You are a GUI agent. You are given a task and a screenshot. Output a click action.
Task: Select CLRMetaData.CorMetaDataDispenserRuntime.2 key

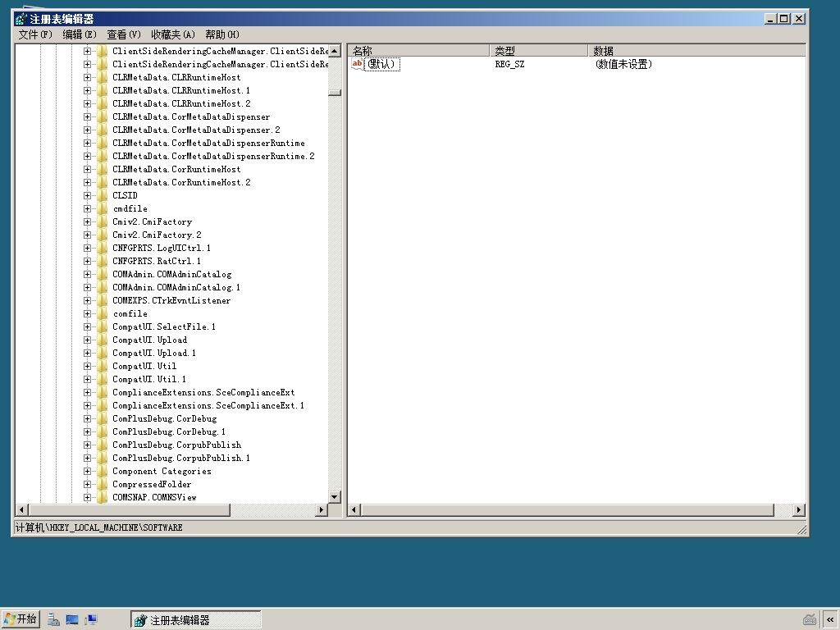point(213,157)
